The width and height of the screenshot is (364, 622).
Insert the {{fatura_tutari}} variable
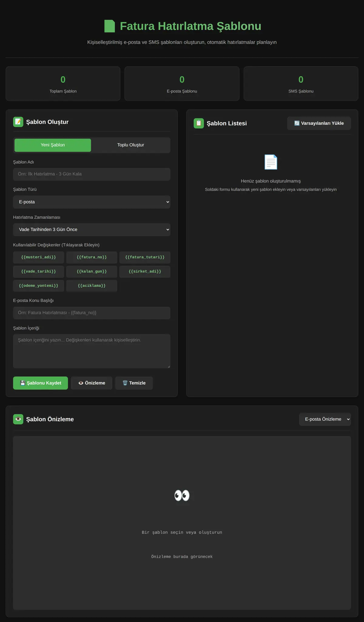pyautogui.click(x=145, y=257)
